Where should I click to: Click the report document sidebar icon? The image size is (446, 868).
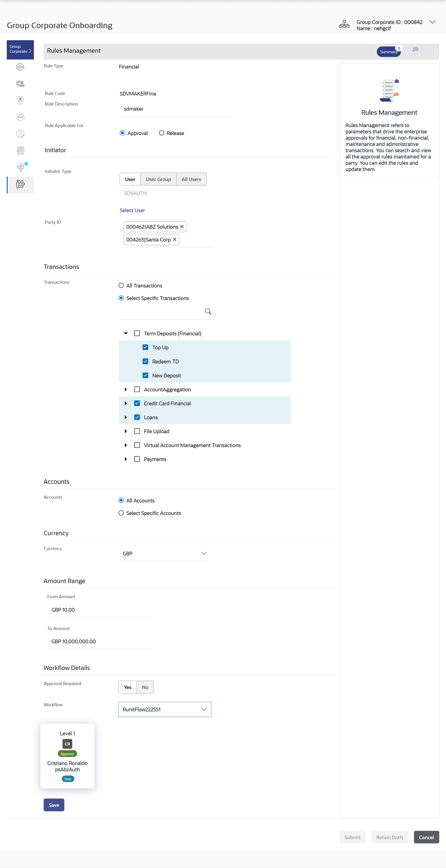click(x=20, y=150)
